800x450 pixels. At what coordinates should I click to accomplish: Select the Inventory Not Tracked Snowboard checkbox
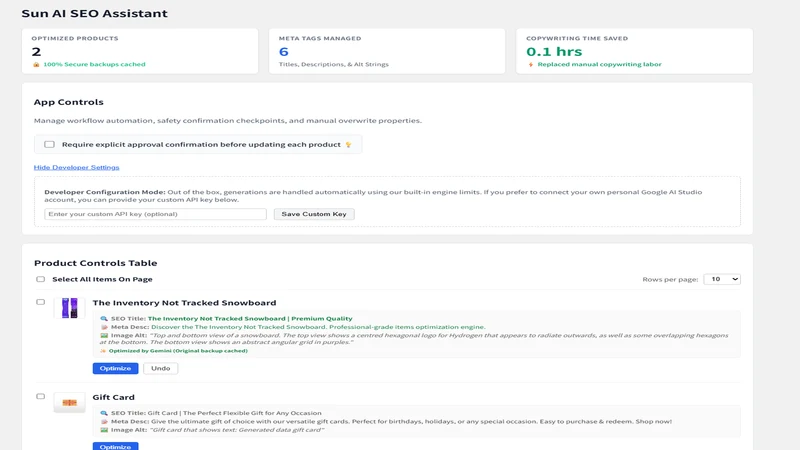tap(40, 302)
